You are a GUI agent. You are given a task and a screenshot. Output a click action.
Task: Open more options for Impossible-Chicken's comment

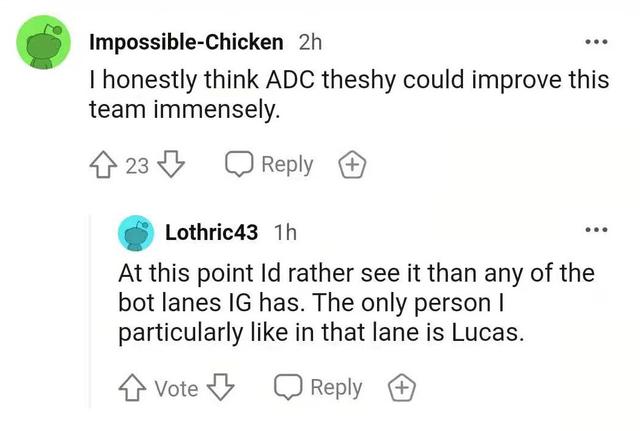pyautogui.click(x=599, y=41)
